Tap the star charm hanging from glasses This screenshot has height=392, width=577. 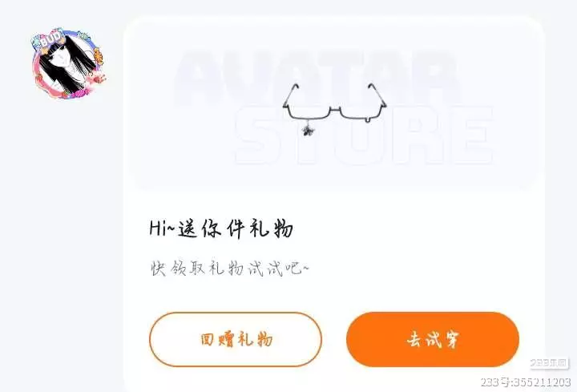point(307,130)
